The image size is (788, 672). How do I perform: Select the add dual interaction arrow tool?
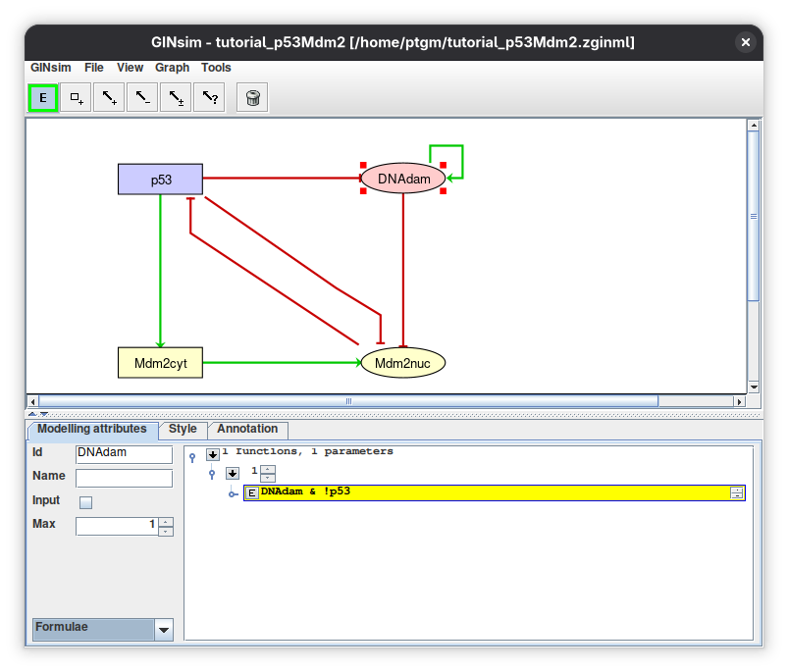pyautogui.click(x=176, y=98)
